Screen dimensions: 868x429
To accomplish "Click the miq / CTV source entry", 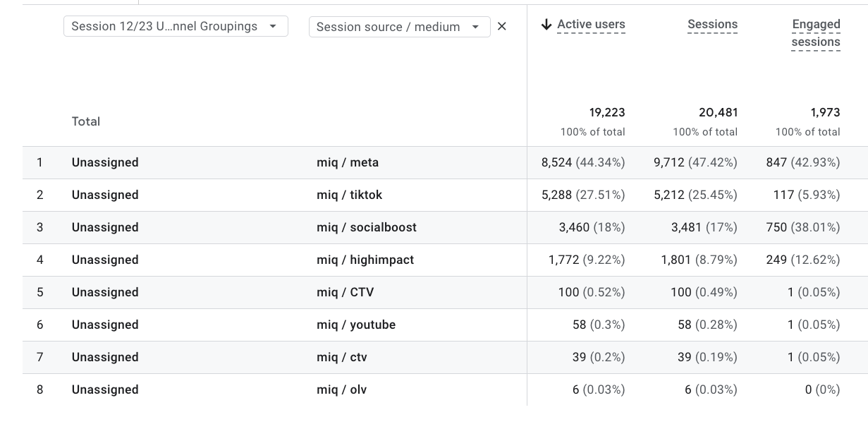I will pyautogui.click(x=343, y=292).
